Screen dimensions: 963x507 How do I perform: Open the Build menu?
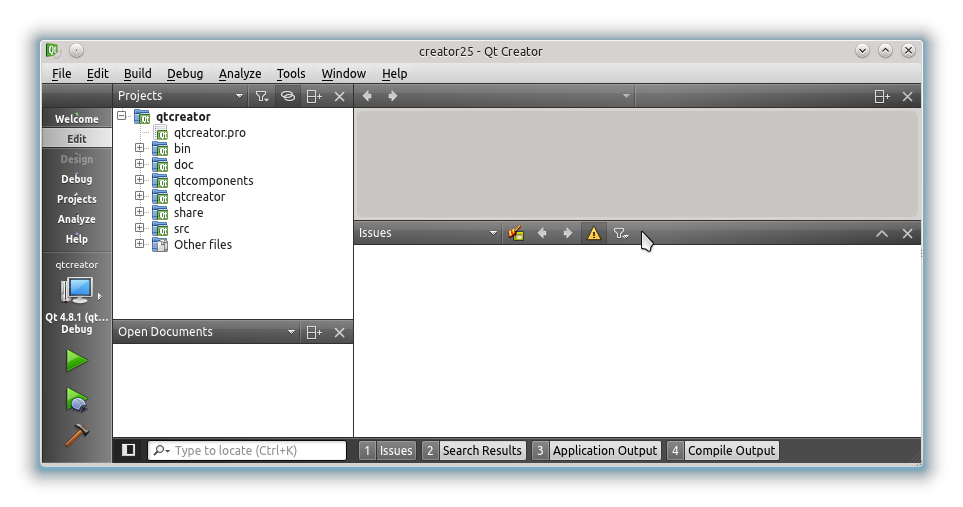(x=137, y=73)
